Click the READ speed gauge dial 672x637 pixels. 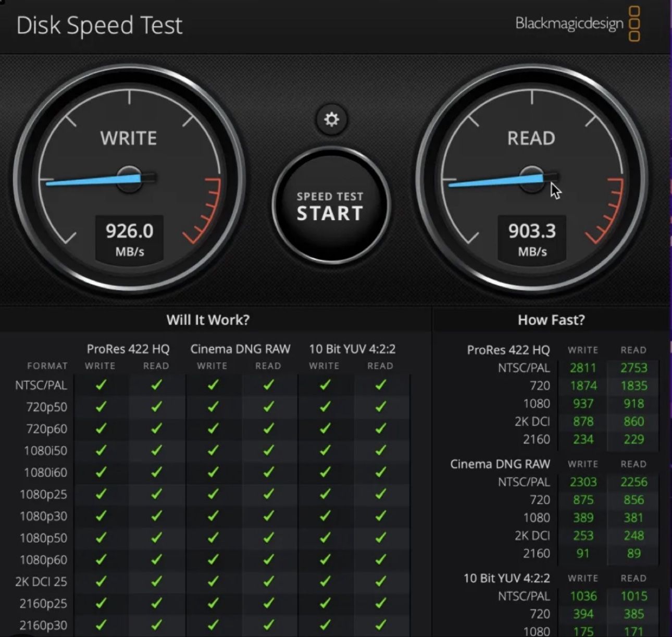[x=532, y=179]
